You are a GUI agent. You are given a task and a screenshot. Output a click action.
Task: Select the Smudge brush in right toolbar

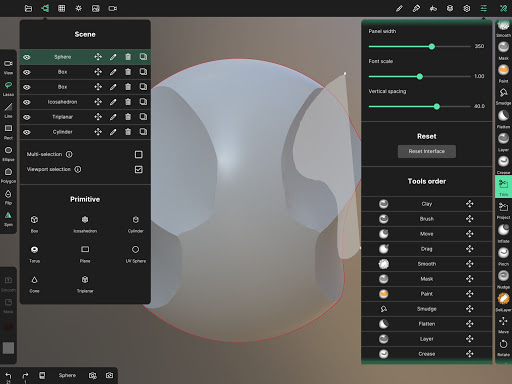[503, 96]
